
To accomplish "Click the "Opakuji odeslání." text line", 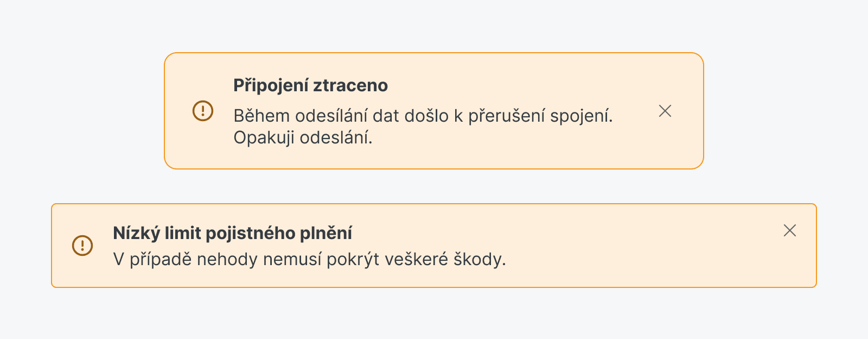I will (303, 137).
